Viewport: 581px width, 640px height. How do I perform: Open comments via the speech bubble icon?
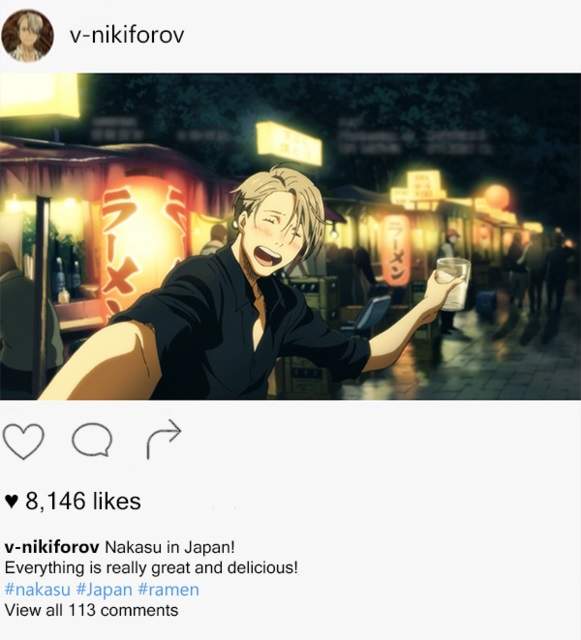pos(92,440)
